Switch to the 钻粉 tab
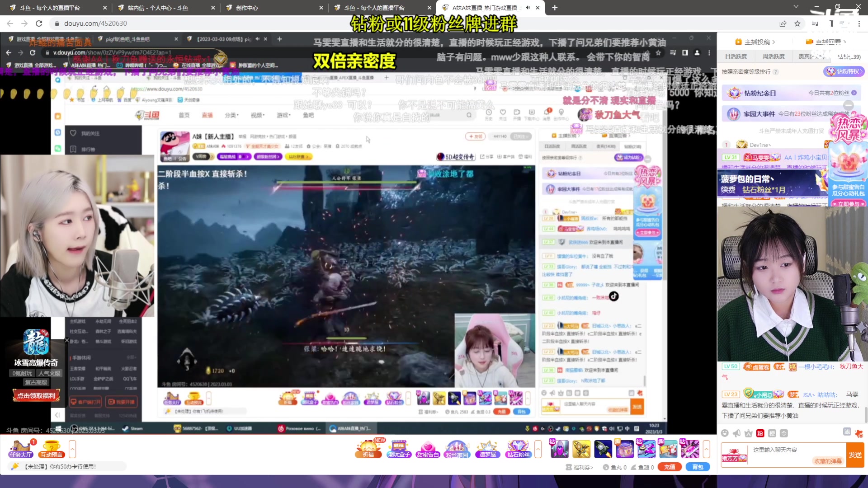Image resolution: width=868 pixels, height=488 pixels. (x=849, y=56)
